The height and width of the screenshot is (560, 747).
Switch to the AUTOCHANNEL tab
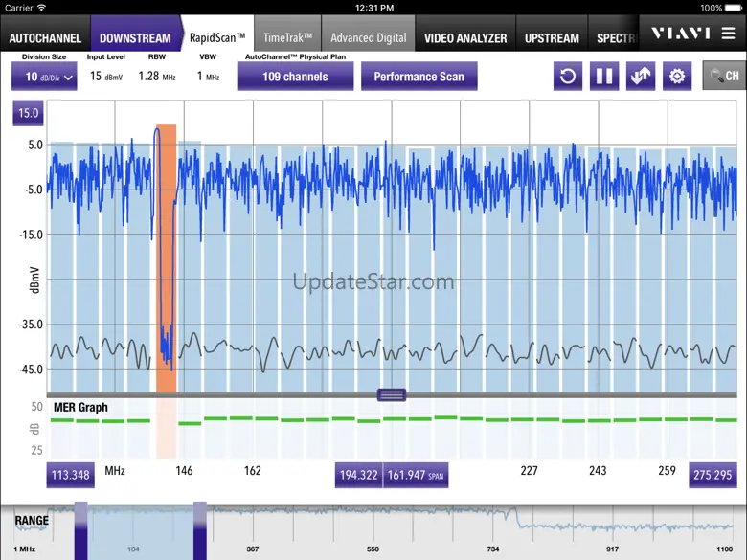pyautogui.click(x=45, y=38)
